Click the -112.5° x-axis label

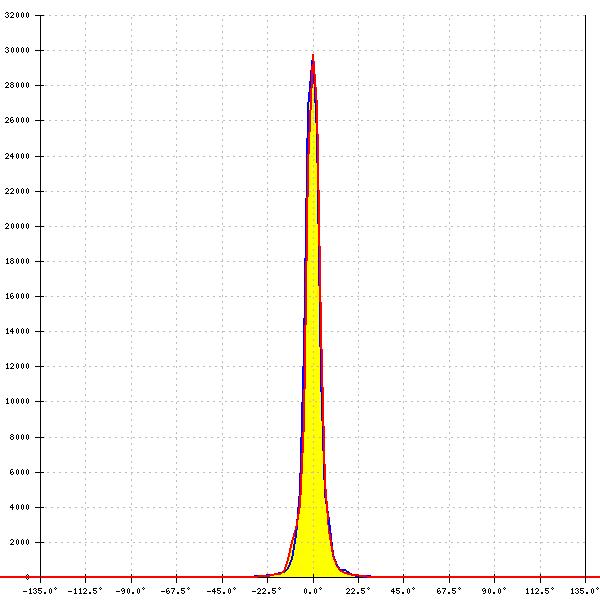point(85,591)
